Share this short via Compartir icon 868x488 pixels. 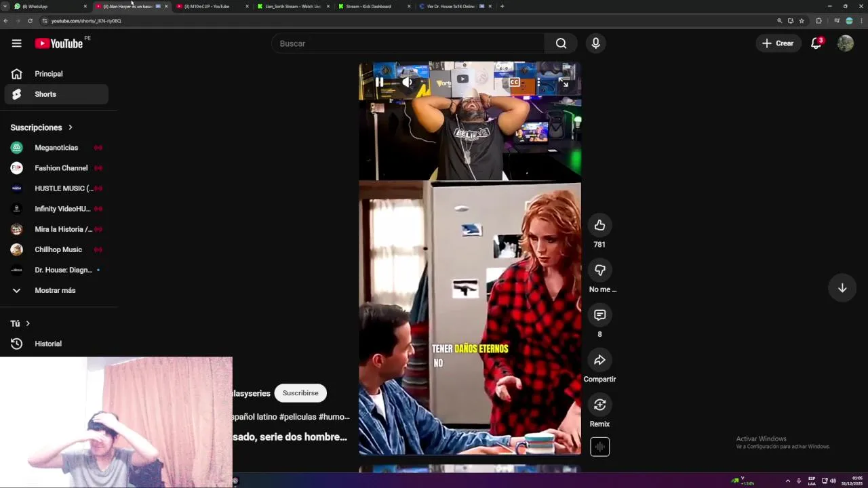pos(599,360)
